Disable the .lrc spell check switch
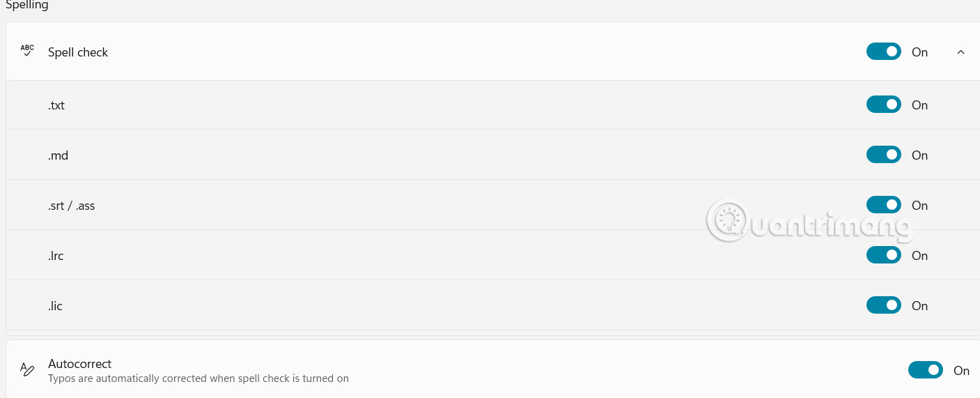The height and width of the screenshot is (398, 980). click(883, 255)
